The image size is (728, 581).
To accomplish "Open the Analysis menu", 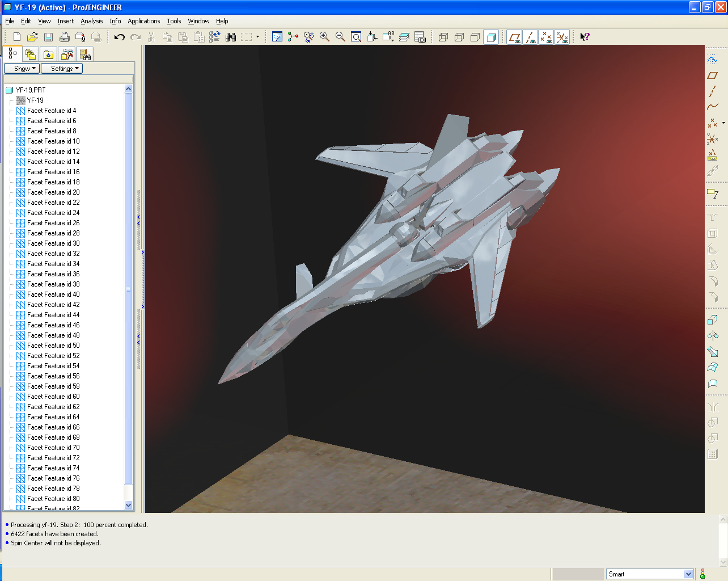I will (x=92, y=21).
